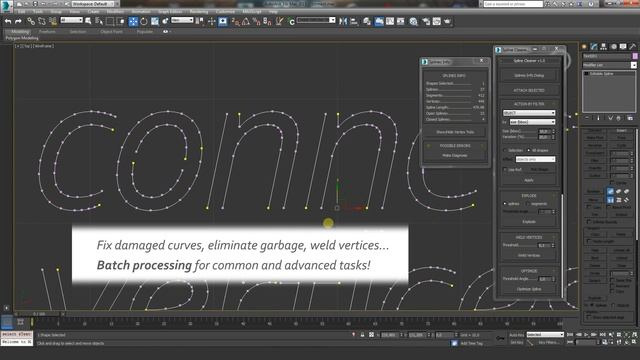Viewport: 640px width, 360px height.
Task: Click the object color swatch beside name field
Action: (x=635, y=56)
